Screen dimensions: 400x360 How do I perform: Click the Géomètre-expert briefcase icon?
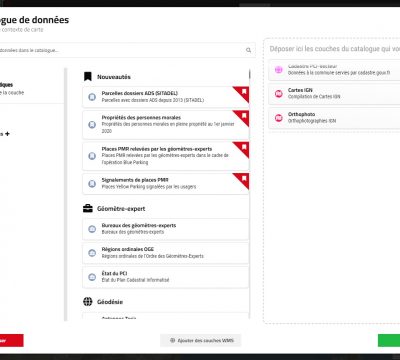[x=88, y=209]
